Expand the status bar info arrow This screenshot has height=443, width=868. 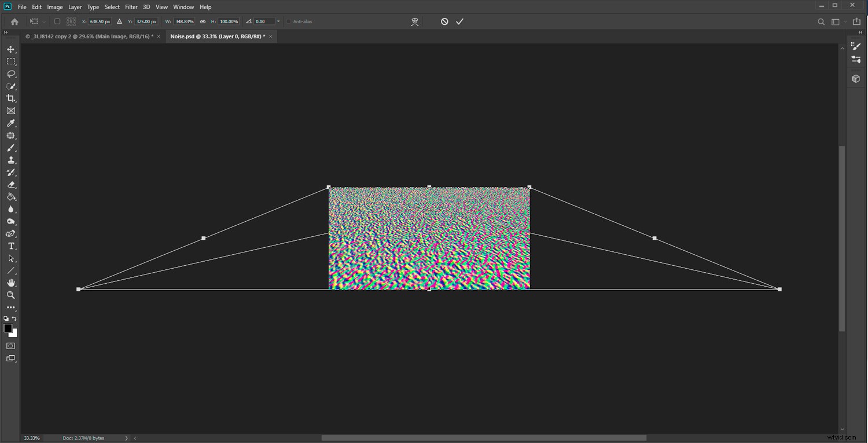126,438
